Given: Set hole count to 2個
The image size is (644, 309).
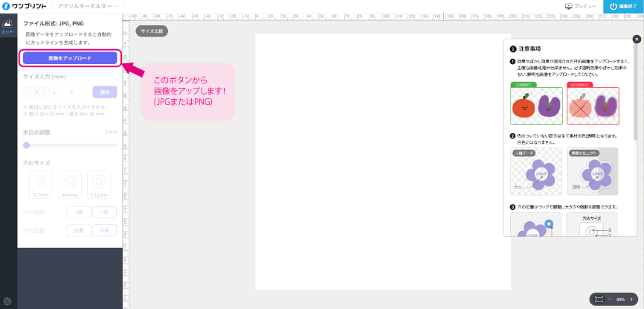Looking at the screenshot, I should coord(104,212).
